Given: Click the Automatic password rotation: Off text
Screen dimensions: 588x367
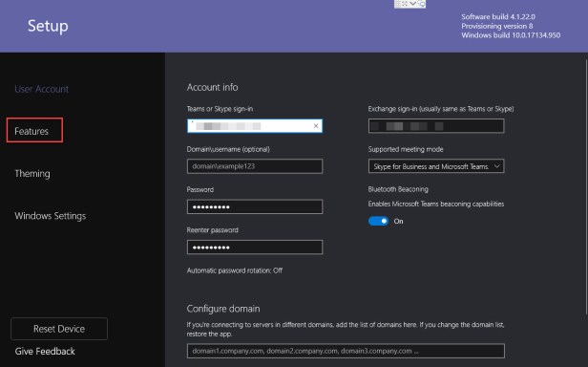Looking at the screenshot, I should [x=235, y=270].
